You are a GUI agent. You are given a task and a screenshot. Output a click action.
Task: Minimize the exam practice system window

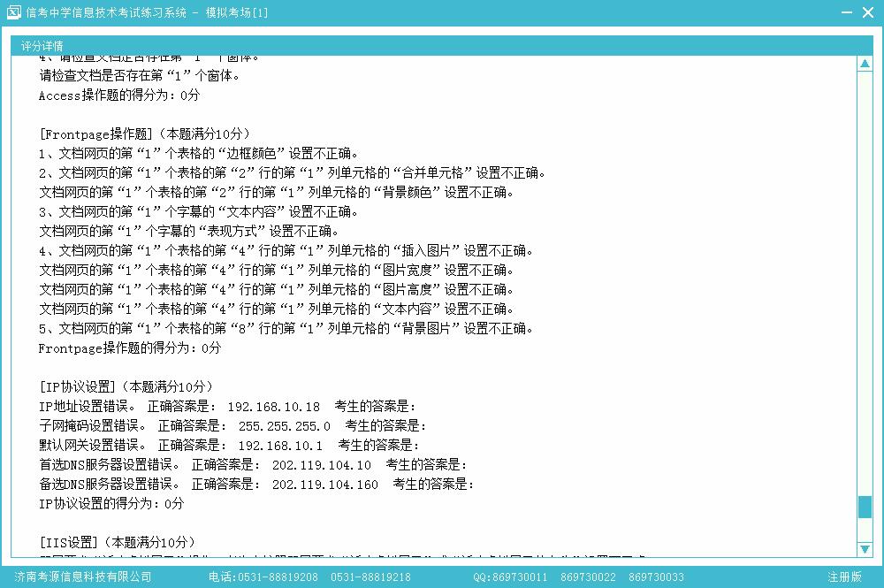842,12
